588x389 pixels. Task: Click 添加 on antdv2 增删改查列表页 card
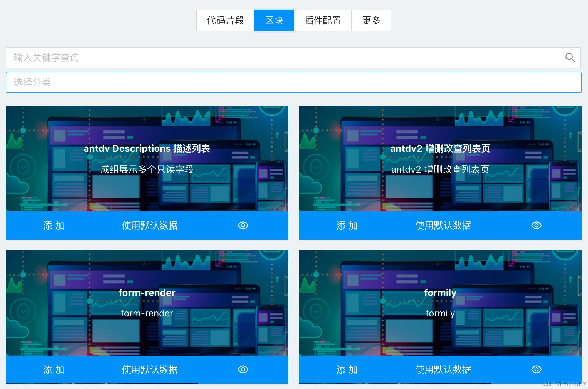(347, 225)
